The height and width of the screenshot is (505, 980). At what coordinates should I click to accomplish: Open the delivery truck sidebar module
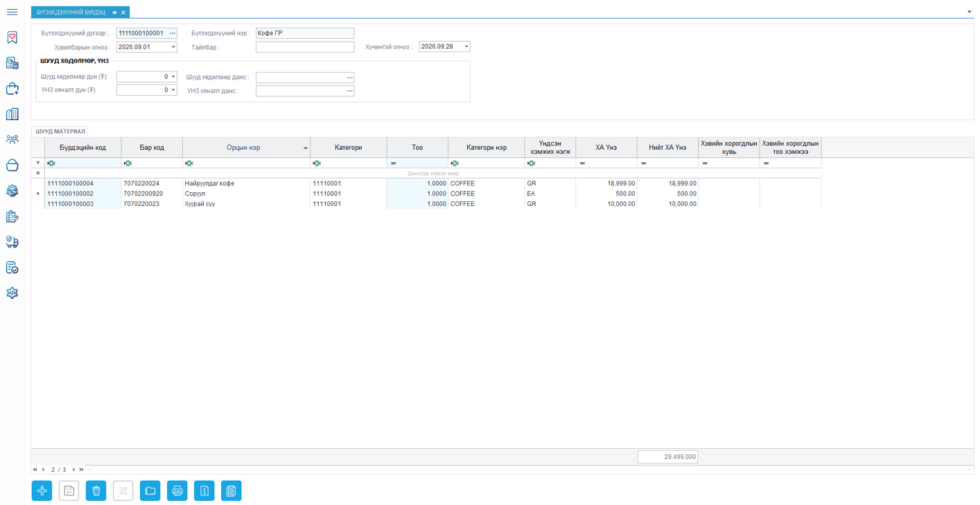coord(12,242)
